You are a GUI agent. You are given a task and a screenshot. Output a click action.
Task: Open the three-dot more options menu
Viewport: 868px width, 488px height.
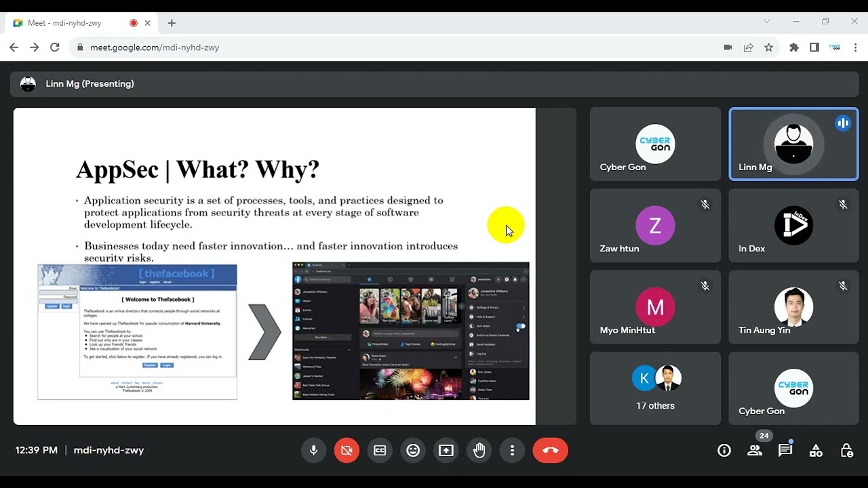tap(513, 450)
